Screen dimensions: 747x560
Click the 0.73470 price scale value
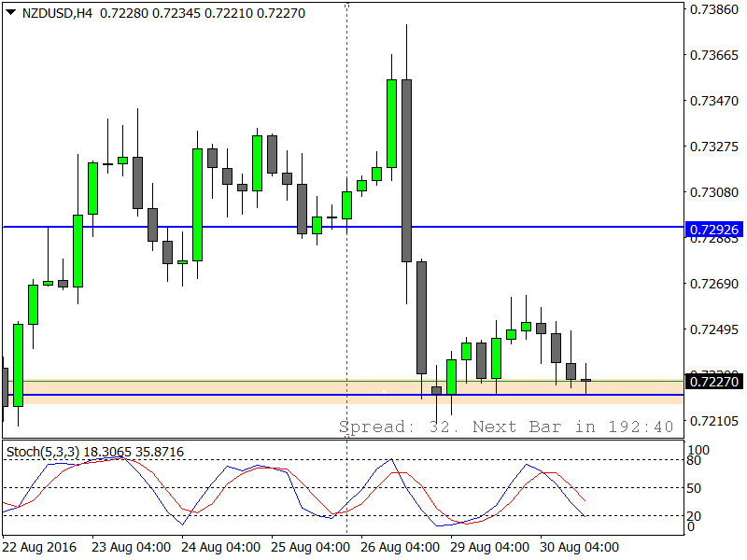tap(713, 101)
